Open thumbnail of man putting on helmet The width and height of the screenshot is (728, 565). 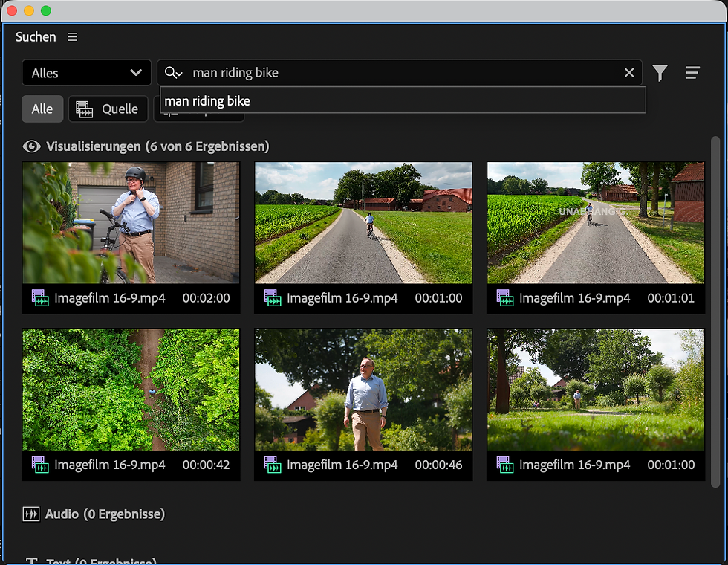(x=131, y=222)
